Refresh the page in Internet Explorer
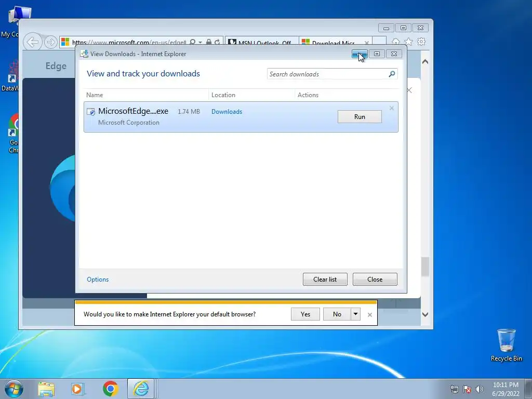 217,42
